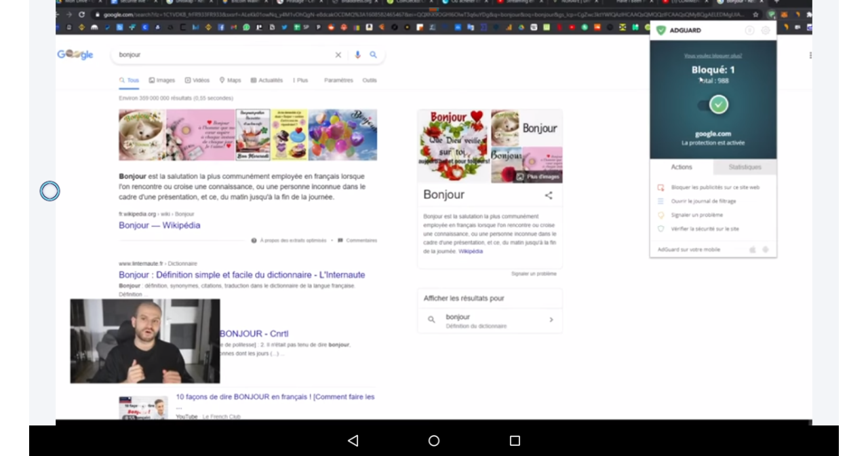Click the Android icon for AdGuard mobile

(x=766, y=250)
